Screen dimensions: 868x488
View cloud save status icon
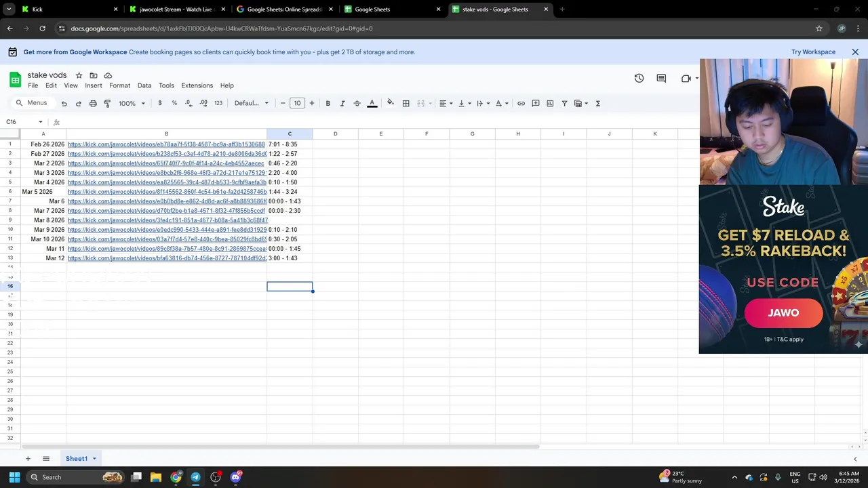click(x=108, y=75)
